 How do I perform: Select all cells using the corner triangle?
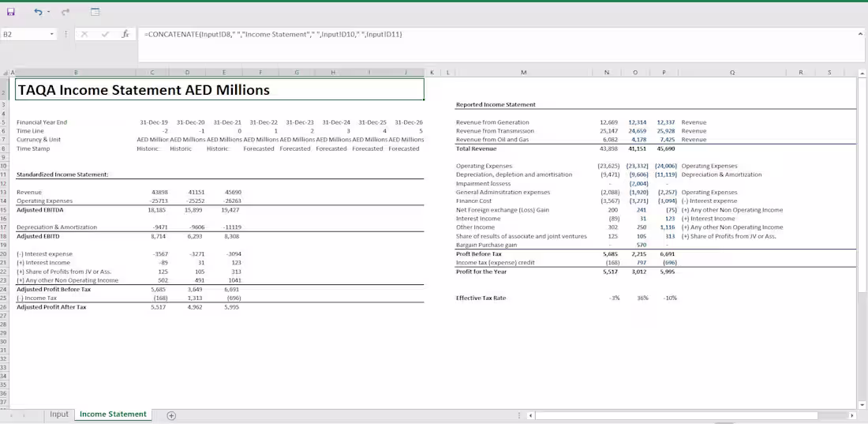pyautogui.click(x=6, y=73)
